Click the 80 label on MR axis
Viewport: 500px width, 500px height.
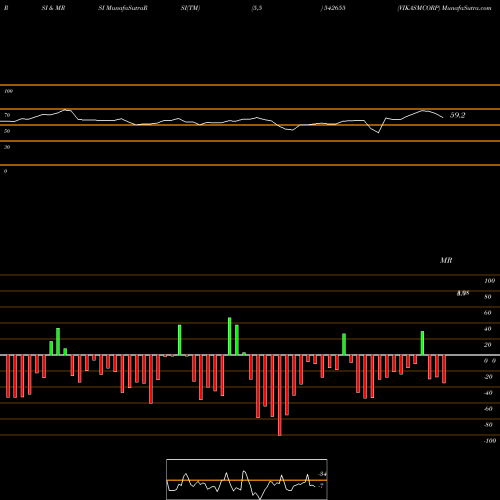point(488,297)
